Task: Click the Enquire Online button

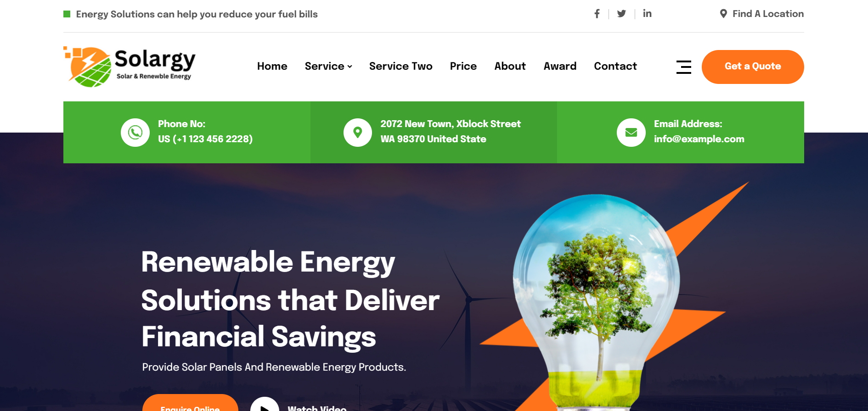Action: (190, 404)
